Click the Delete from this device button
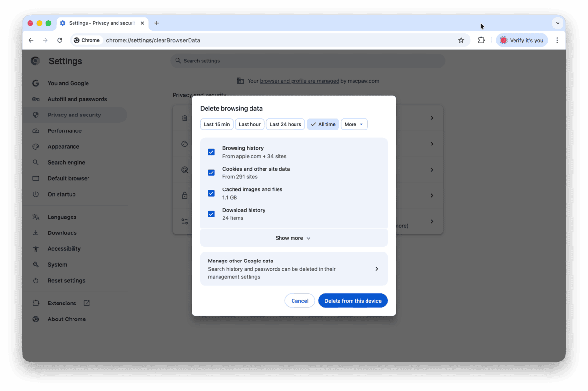Viewport: 588px width, 391px height. pos(353,300)
